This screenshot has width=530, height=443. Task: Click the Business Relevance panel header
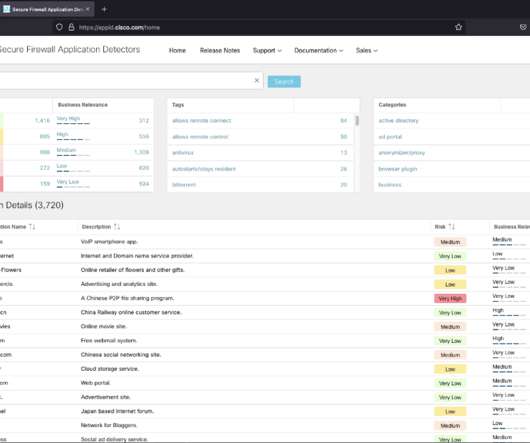(83, 105)
